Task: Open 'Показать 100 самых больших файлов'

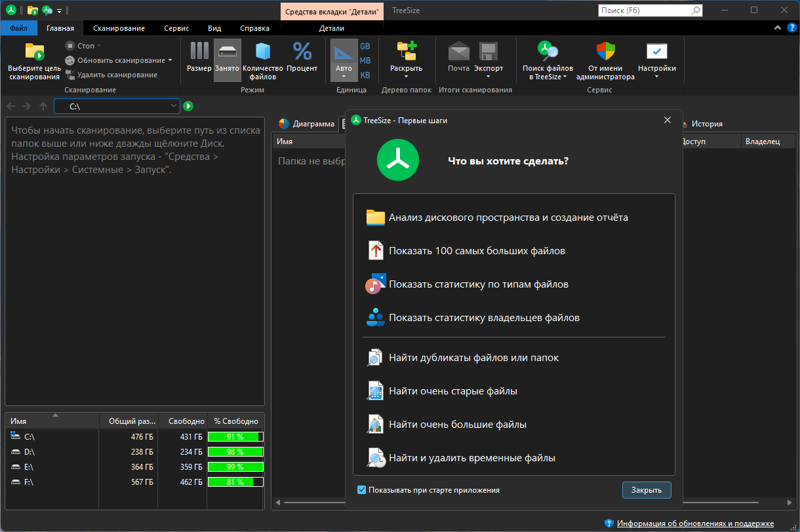Action: click(x=477, y=251)
